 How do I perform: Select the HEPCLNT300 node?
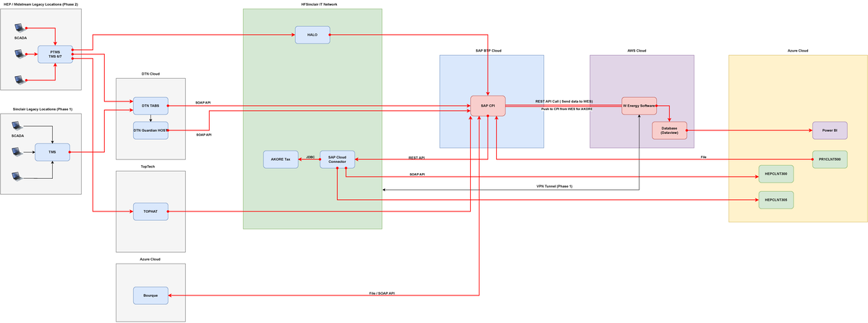(776, 174)
